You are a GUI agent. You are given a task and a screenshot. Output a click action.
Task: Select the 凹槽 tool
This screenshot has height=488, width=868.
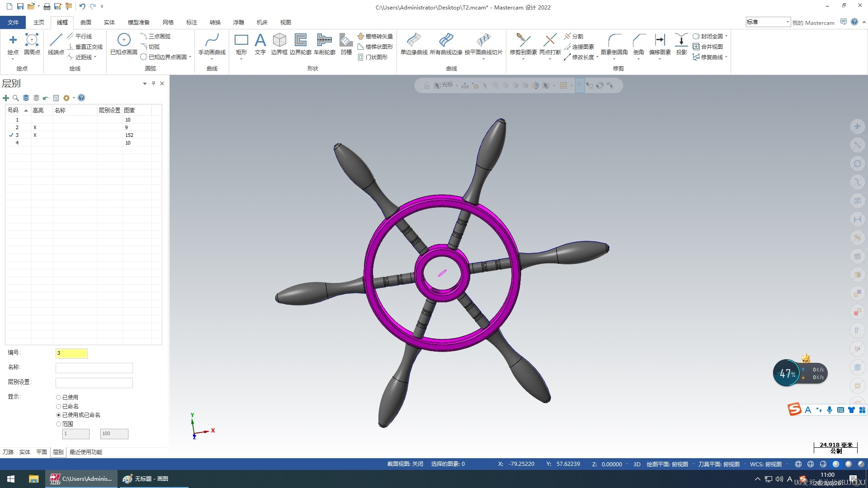[x=346, y=44]
